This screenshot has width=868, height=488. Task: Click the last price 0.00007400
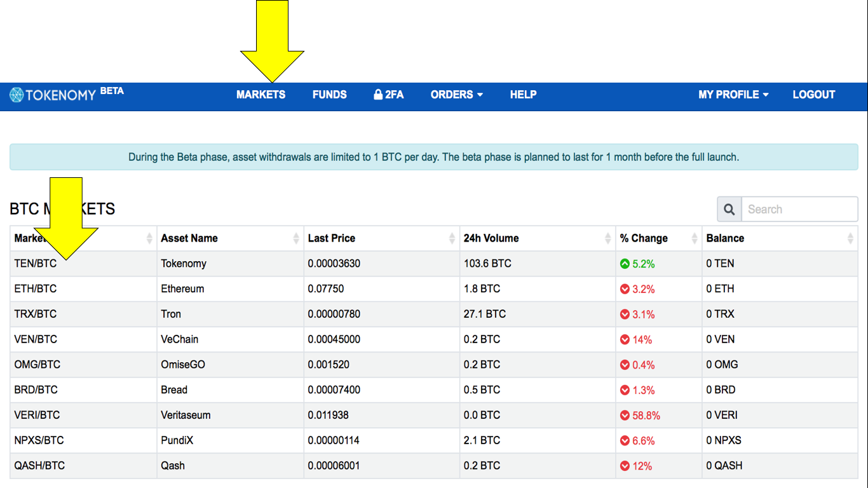click(334, 390)
